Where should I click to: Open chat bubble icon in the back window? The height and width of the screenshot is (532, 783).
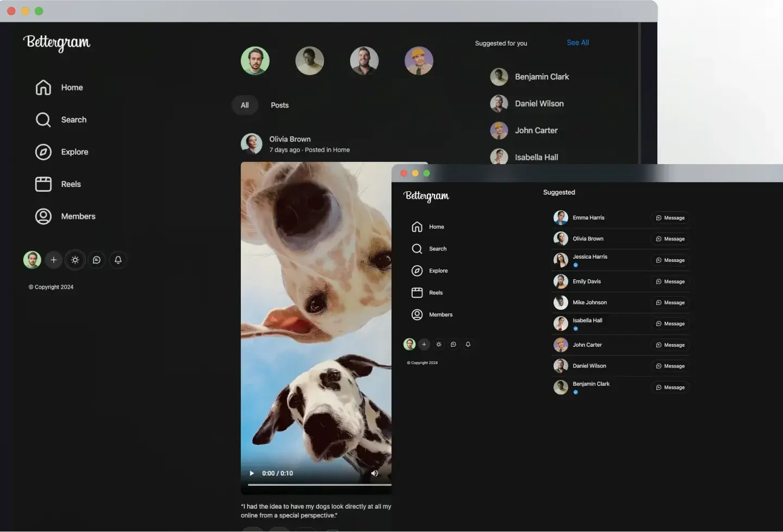coord(96,260)
